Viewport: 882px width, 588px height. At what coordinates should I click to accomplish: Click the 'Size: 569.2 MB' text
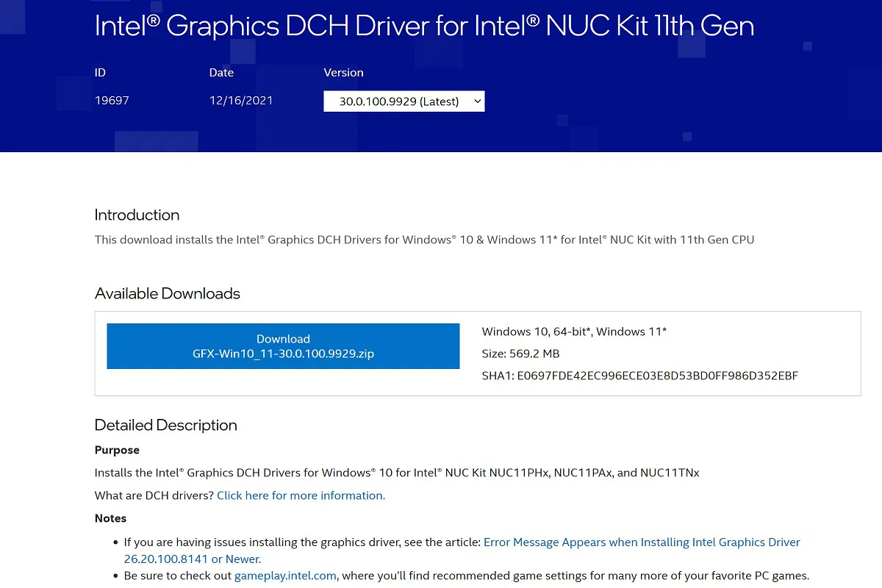520,354
